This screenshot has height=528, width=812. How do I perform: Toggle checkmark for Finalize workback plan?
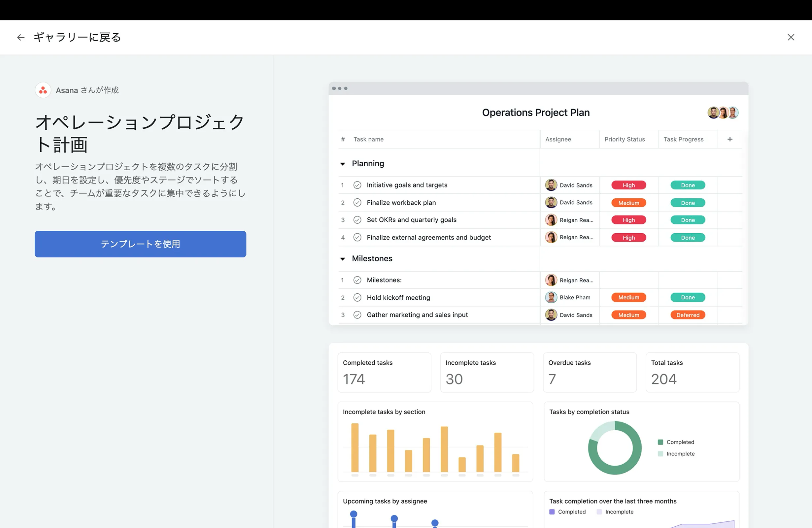point(357,203)
